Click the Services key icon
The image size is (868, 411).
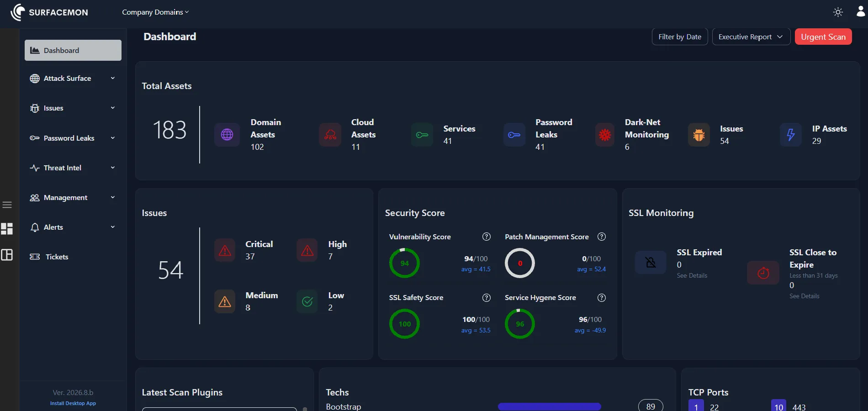tap(422, 135)
